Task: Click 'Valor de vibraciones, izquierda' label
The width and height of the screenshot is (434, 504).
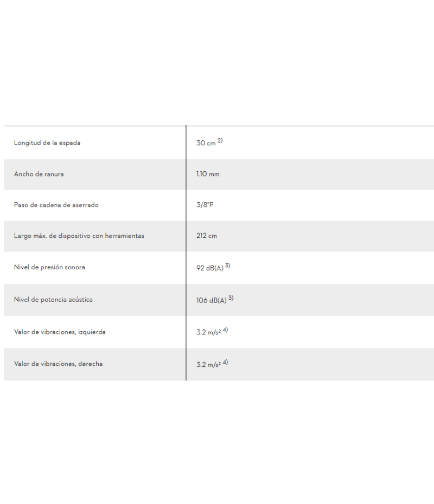Action: click(x=60, y=332)
